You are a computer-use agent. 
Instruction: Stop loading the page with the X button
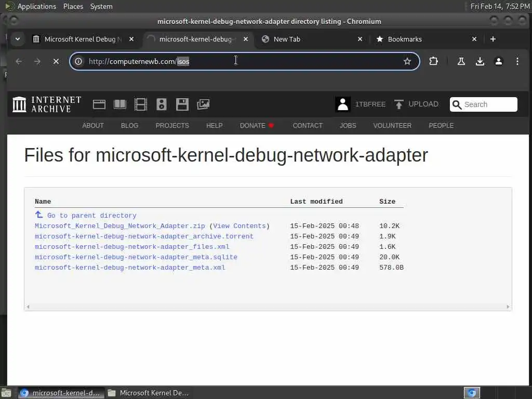tap(56, 61)
